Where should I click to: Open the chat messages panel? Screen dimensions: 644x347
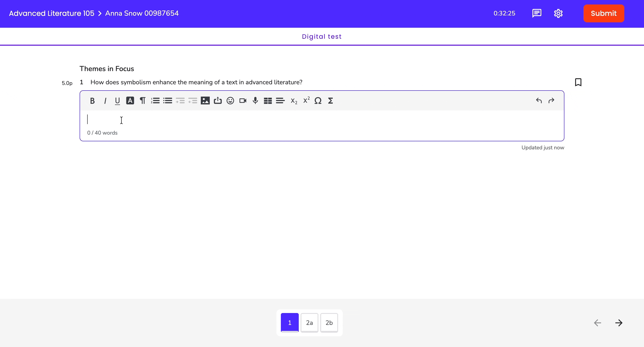(537, 13)
